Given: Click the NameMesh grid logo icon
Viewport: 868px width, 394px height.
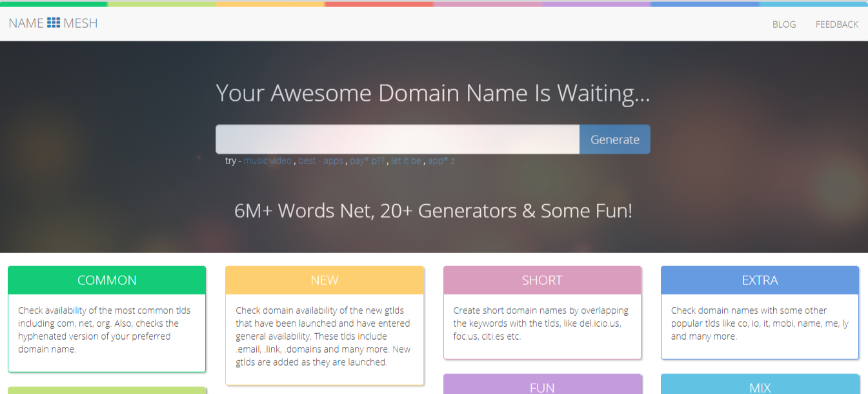Looking at the screenshot, I should 54,23.
